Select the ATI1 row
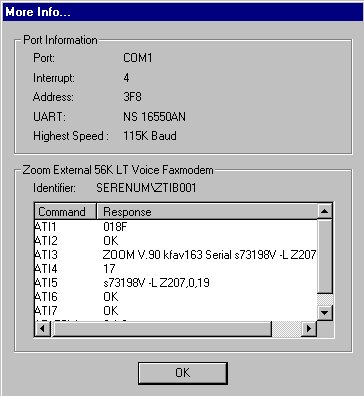364x396 pixels. click(176, 227)
